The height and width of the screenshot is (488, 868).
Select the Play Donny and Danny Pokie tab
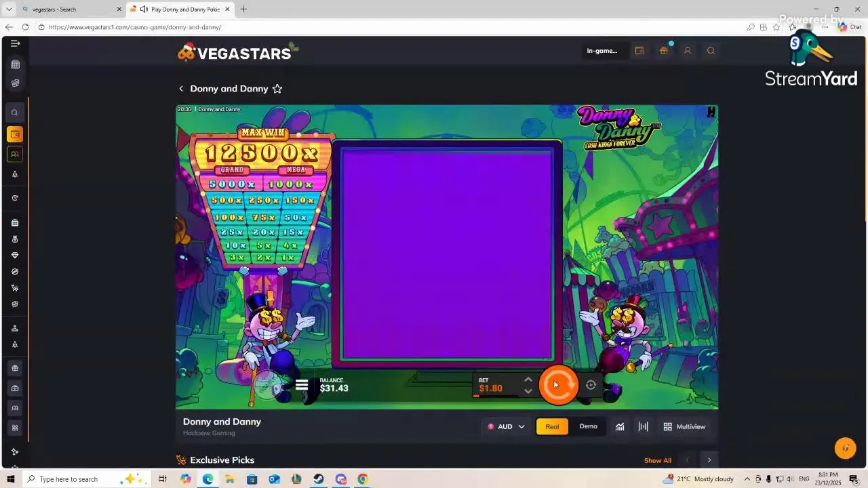coord(179,9)
